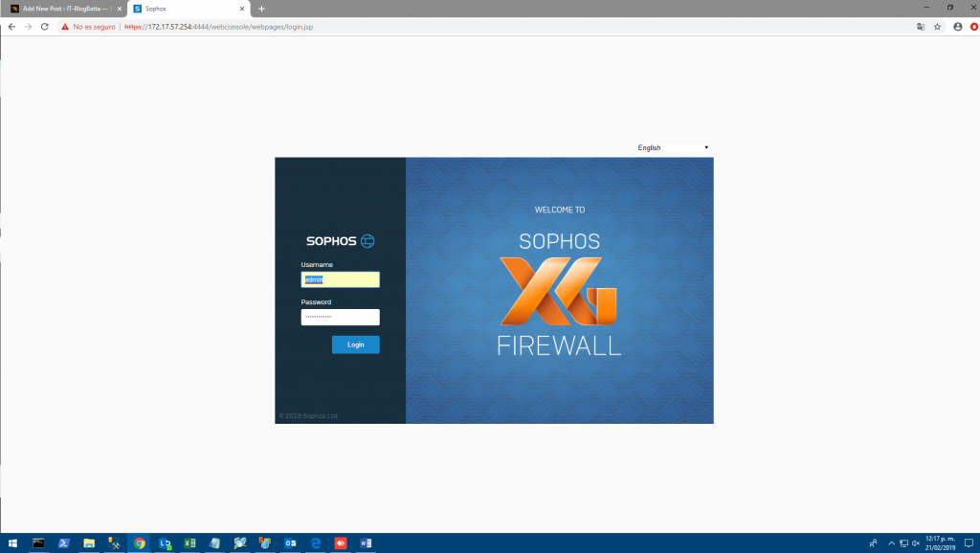Close the Add New Post tab
This screenshot has width=980, height=553.
(120, 9)
